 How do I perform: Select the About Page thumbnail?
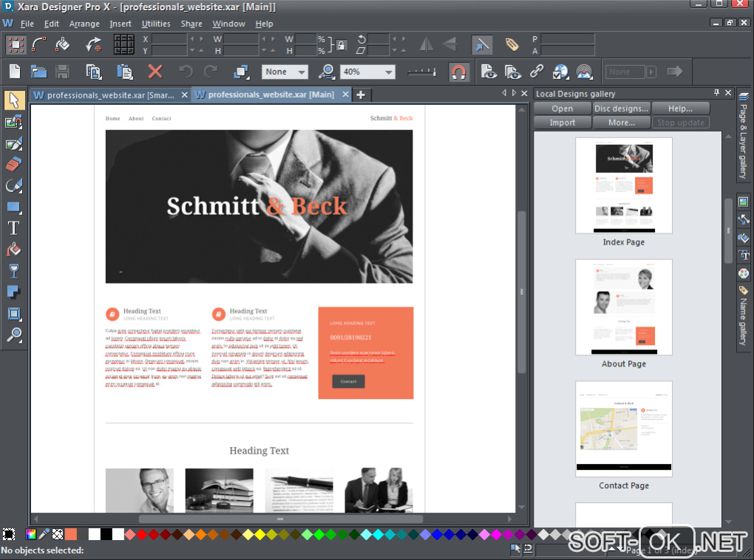tap(624, 307)
